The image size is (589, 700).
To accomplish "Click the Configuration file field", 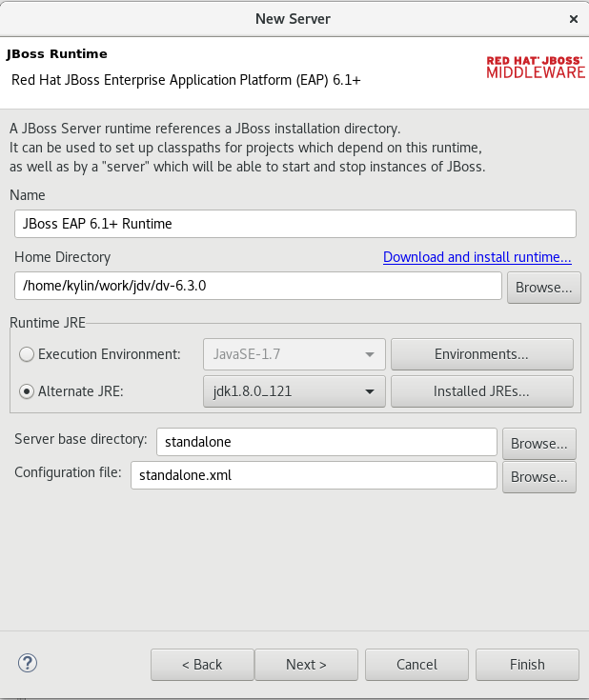I will point(314,475).
